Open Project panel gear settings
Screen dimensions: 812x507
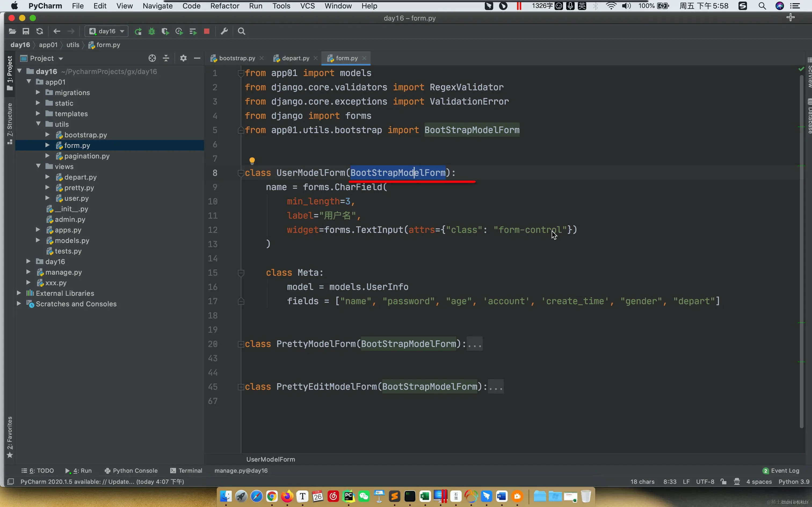183,58
